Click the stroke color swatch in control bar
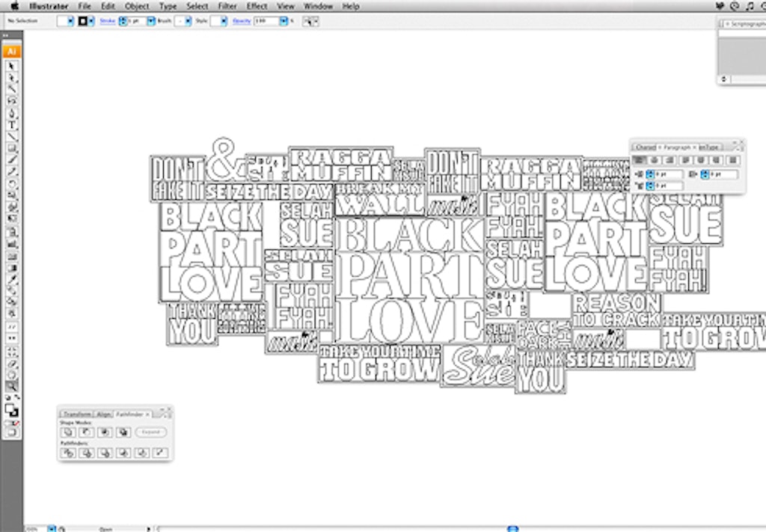Image resolution: width=766 pixels, height=532 pixels. point(83,21)
